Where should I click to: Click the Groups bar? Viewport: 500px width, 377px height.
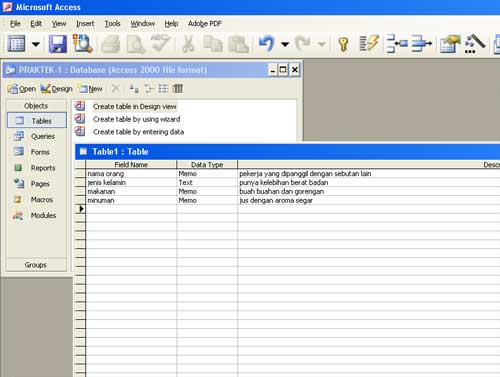36,265
